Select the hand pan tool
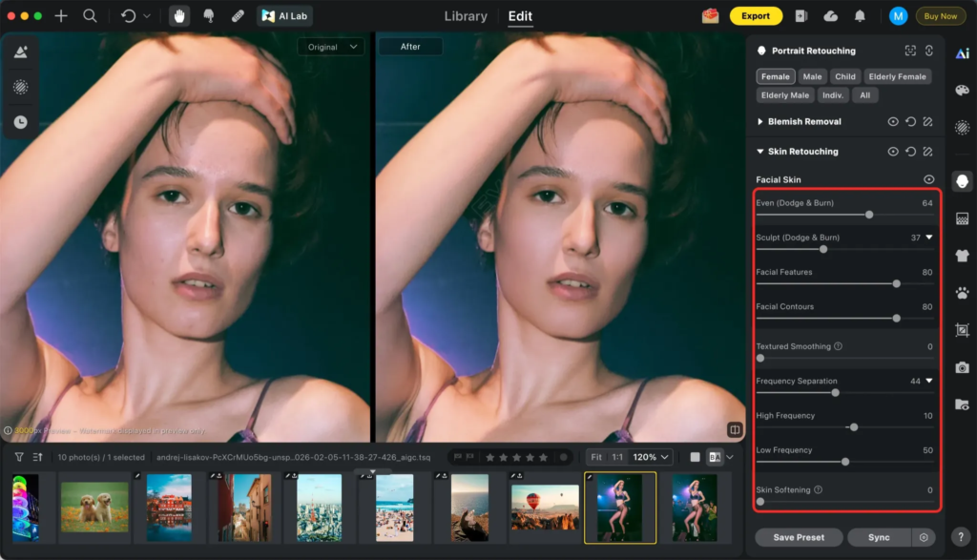977x560 pixels. [179, 16]
